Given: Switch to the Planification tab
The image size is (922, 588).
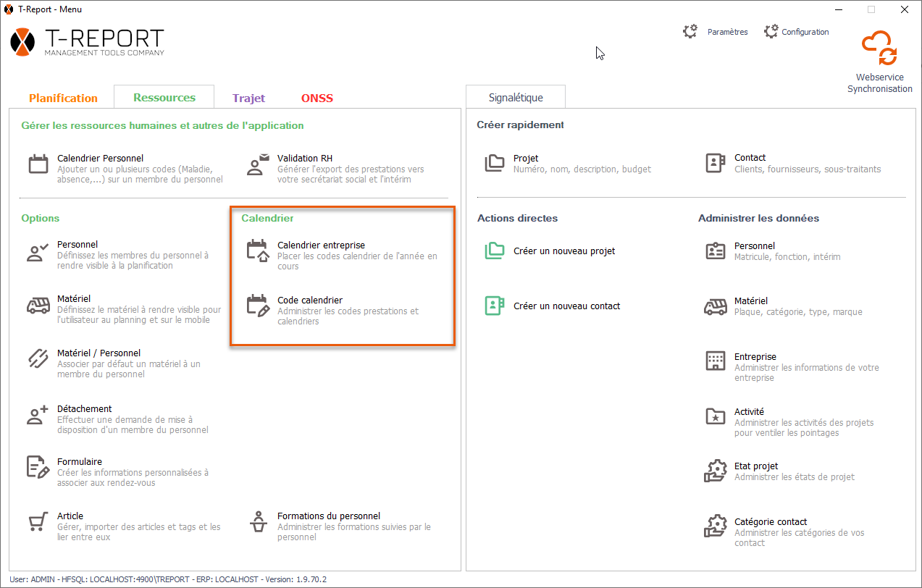Looking at the screenshot, I should [63, 98].
